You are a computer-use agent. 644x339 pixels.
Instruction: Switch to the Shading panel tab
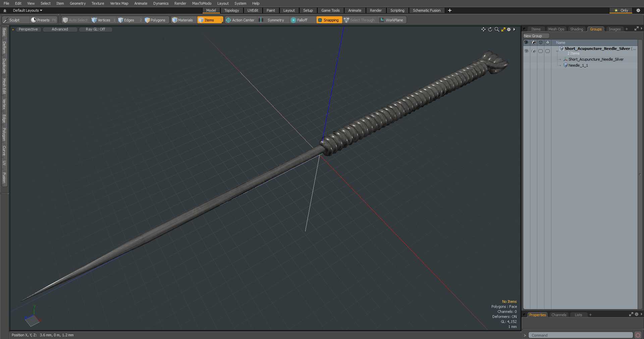coord(577,29)
